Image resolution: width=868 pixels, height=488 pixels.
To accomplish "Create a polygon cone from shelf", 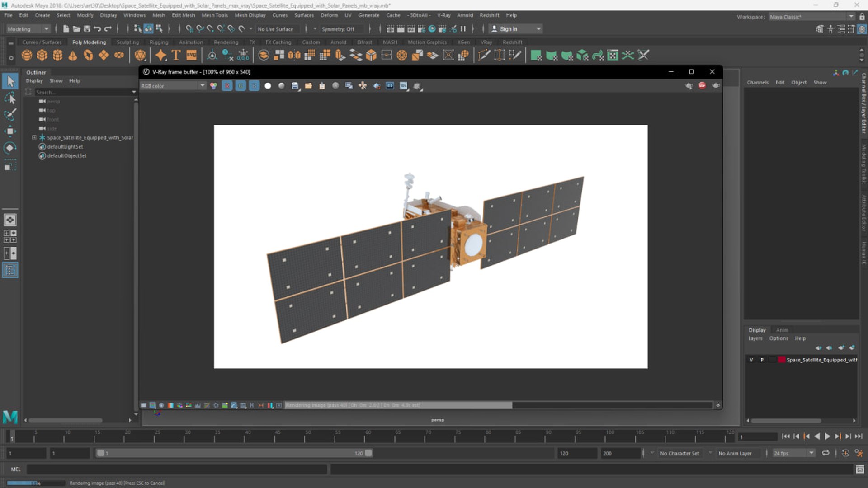I will click(73, 55).
